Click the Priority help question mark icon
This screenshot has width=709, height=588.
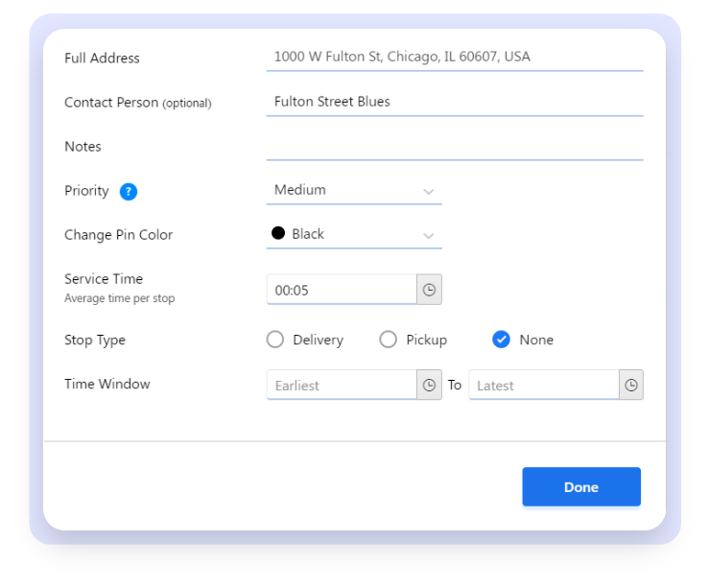coord(129,192)
